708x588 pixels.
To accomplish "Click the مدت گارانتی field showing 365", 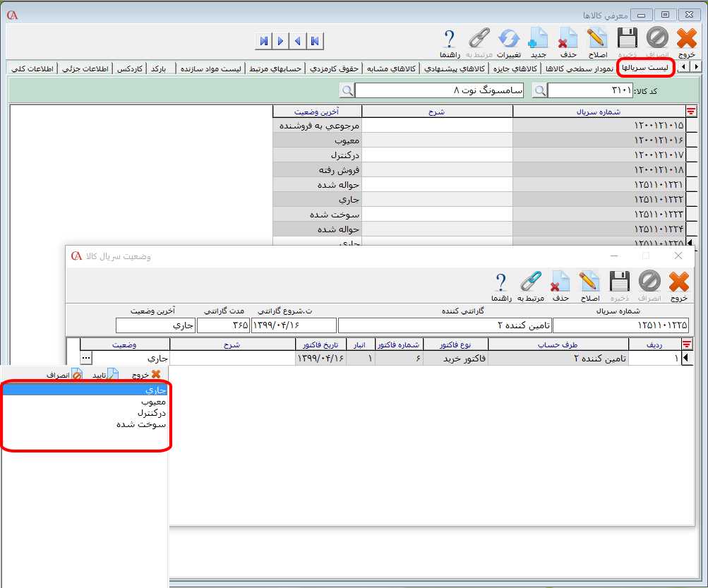I will (x=222, y=325).
